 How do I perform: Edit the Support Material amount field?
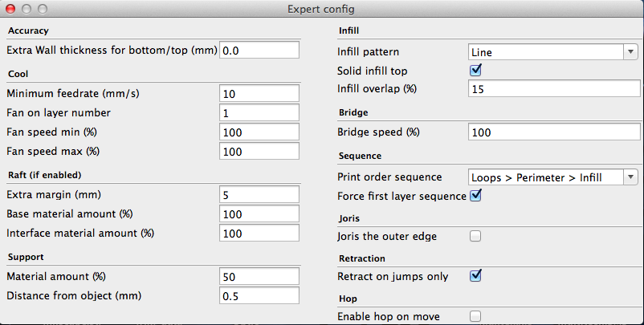click(x=259, y=276)
